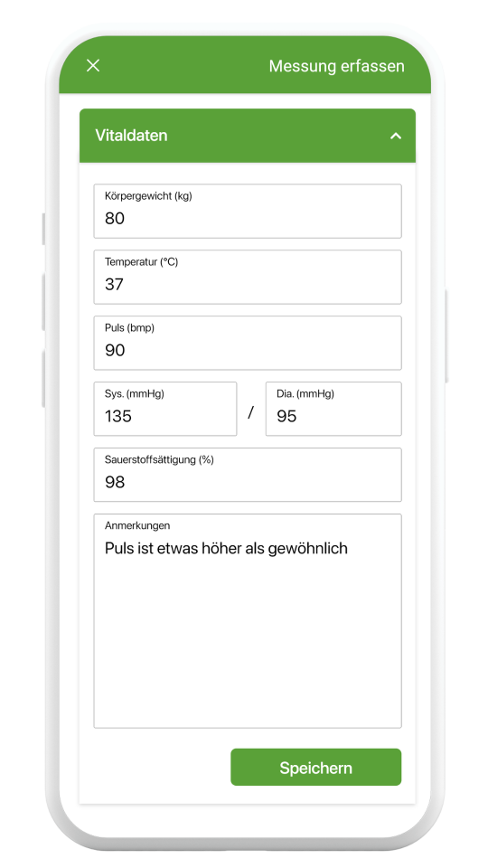
Task: Save the measurement with Speichern button
Action: pyautogui.click(x=316, y=768)
